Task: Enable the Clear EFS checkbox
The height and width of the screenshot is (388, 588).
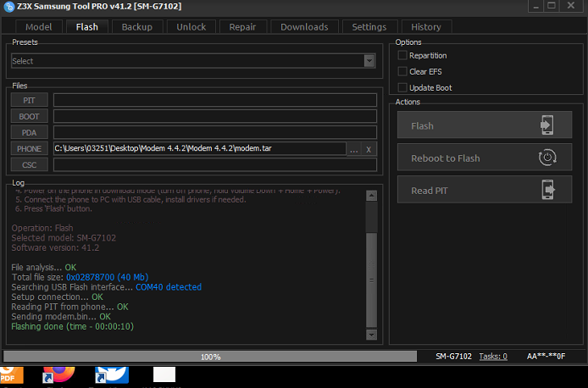Action: [402, 71]
